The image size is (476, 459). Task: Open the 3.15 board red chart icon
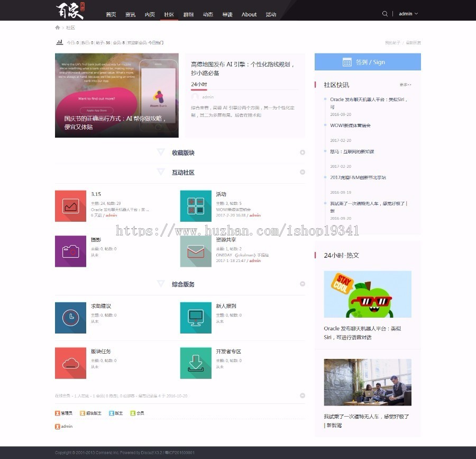tap(70, 206)
